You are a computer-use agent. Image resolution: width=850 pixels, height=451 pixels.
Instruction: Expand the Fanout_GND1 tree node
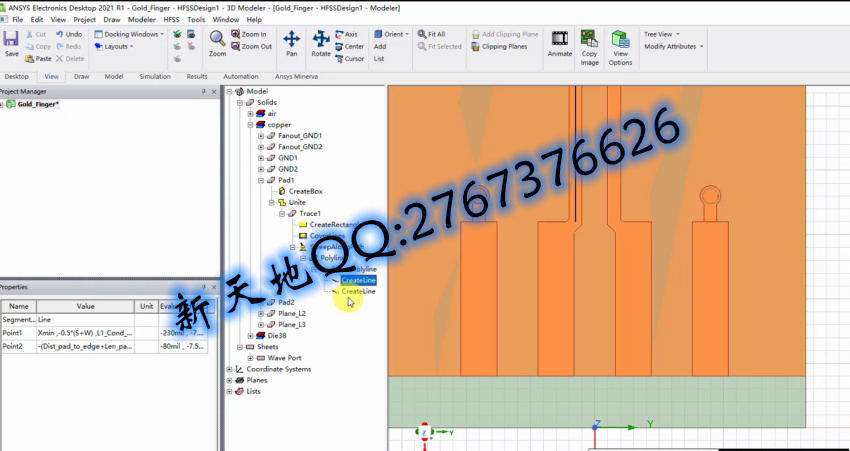point(260,136)
